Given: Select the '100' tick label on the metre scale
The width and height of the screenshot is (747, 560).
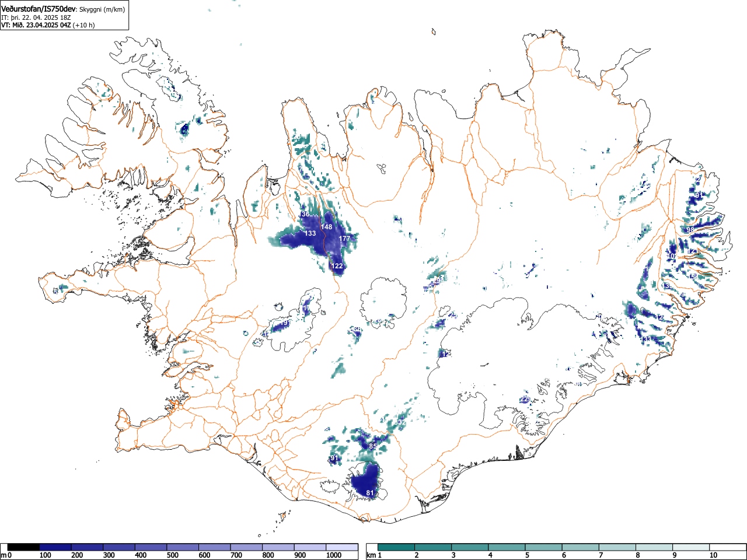Looking at the screenshot, I should tap(45, 555).
